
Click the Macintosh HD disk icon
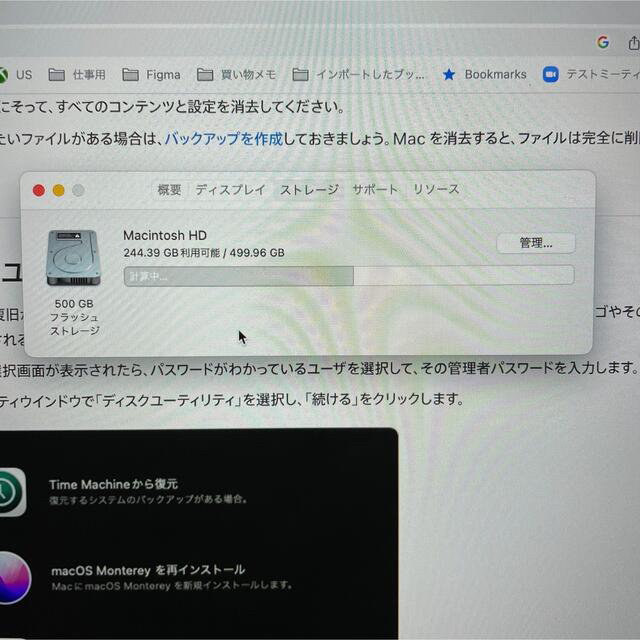[73, 258]
